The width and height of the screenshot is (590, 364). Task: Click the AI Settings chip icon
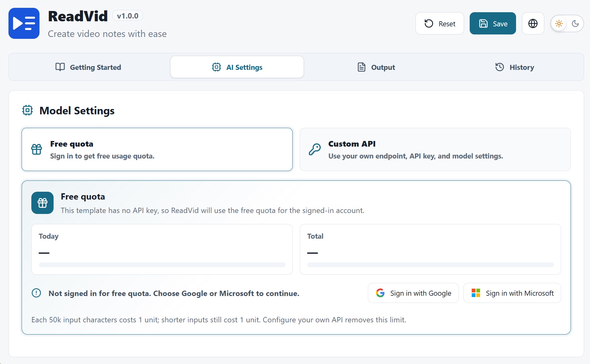pyautogui.click(x=217, y=67)
